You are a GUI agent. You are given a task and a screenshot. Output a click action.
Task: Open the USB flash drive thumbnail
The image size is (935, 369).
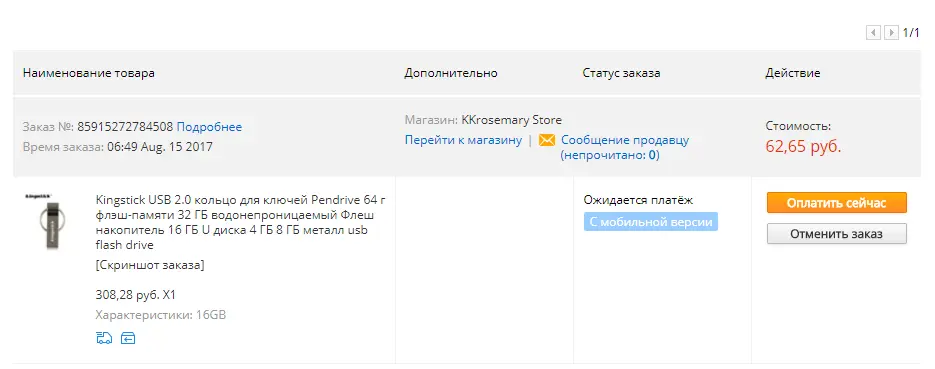point(47,221)
